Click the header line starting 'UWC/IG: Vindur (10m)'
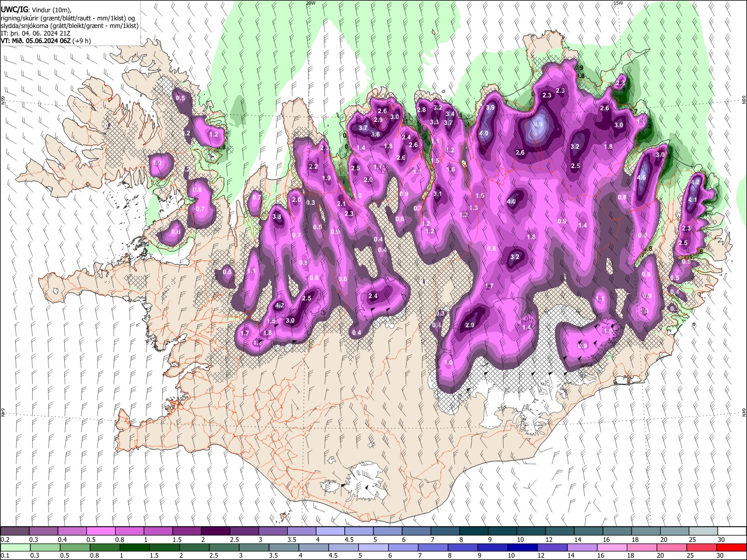Image resolution: width=747 pixels, height=560 pixels. pyautogui.click(x=36, y=9)
